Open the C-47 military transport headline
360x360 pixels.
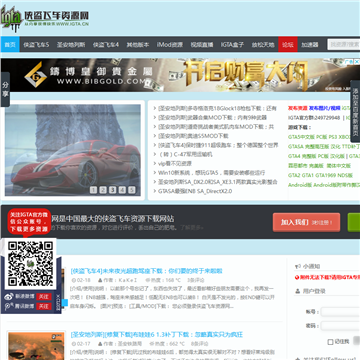click(x=185, y=154)
